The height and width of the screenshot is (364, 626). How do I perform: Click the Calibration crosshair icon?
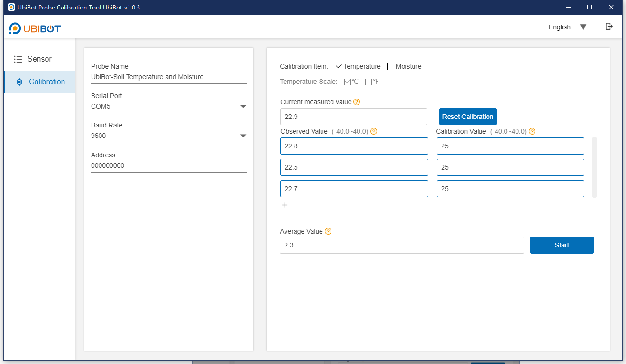click(x=19, y=82)
